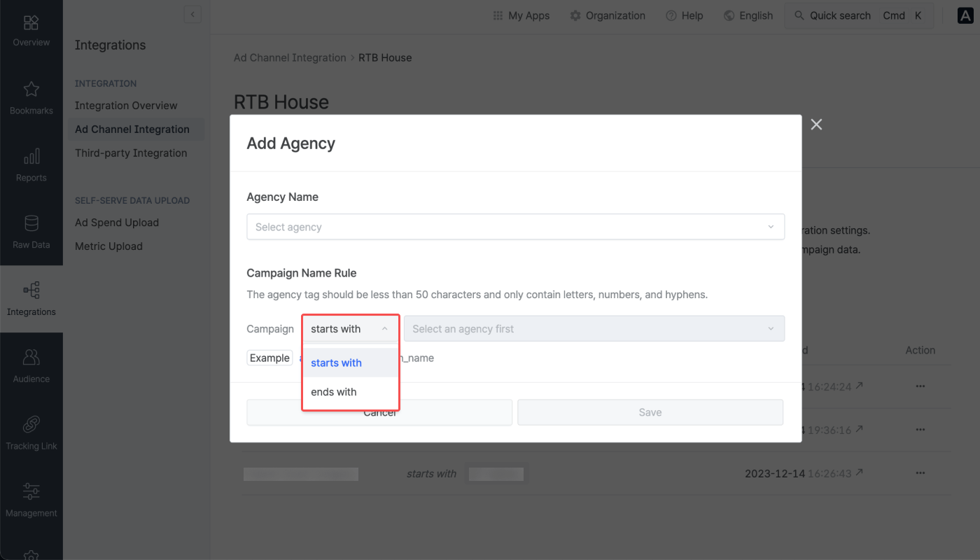Click the external link arrow beside 16:24:24
This screenshot has width=980, height=560.
point(859,386)
